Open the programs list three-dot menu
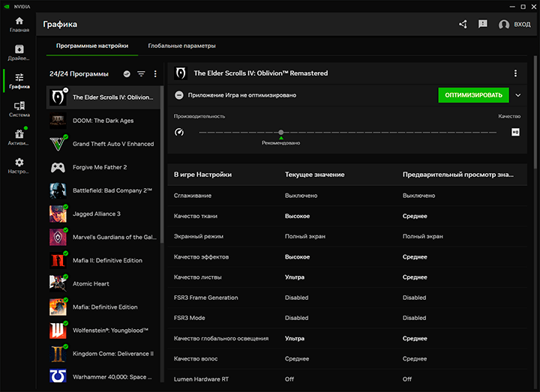Screen dimensions: 540x392 155,73
